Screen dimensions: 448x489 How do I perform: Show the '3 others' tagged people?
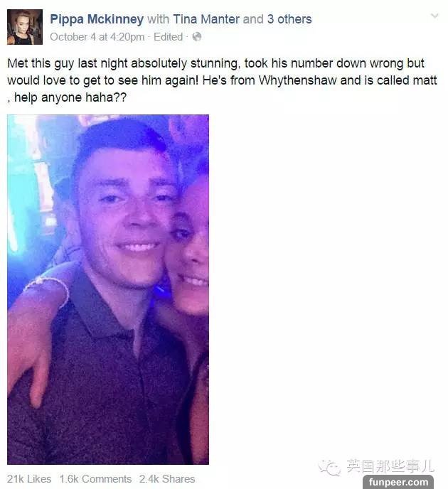tap(289, 19)
